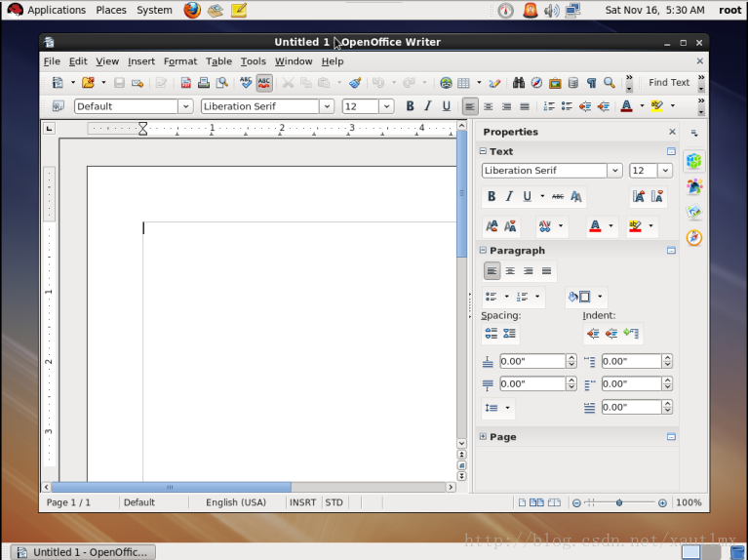The image size is (748, 560).
Task: Toggle Bold in the formatting toolbar
Action: (x=410, y=106)
